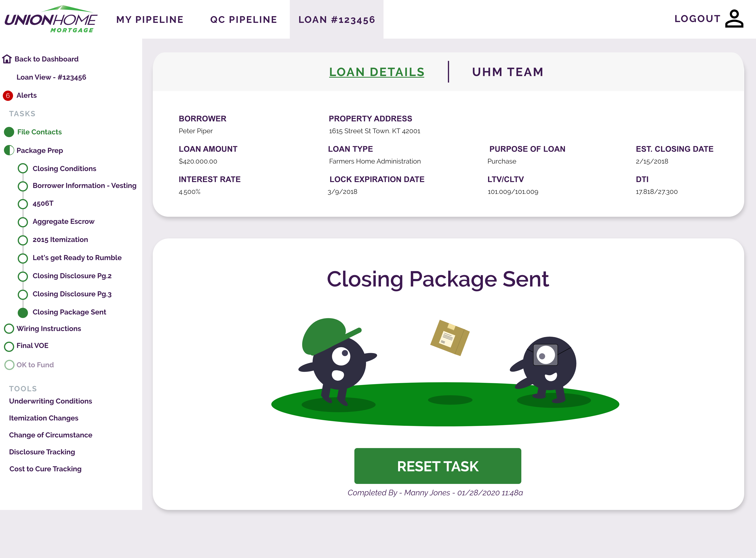Click the grayed OK to Fund progress indicator
This screenshot has height=558, width=756.
tap(9, 365)
